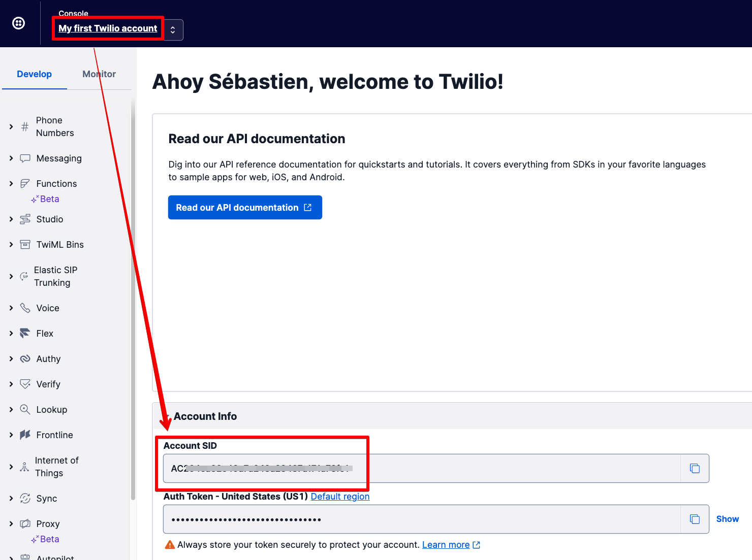
Task: Click the Proxy icon
Action: click(25, 524)
